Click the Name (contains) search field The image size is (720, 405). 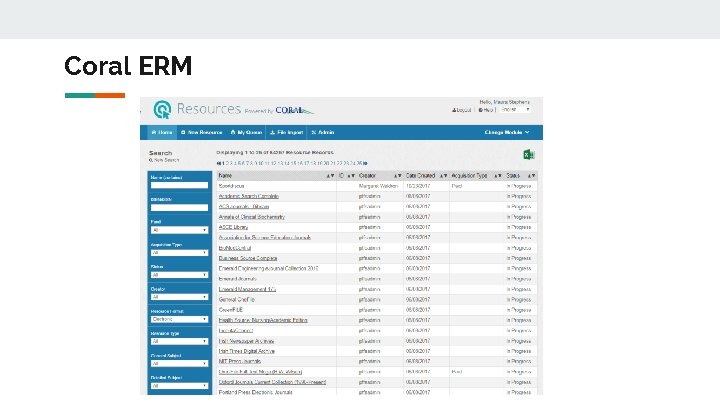tap(180, 186)
